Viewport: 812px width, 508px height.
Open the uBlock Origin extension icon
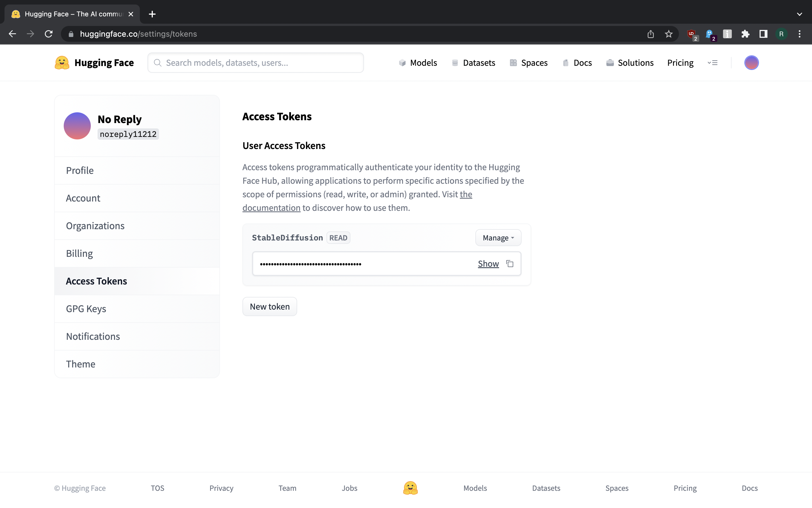point(692,34)
